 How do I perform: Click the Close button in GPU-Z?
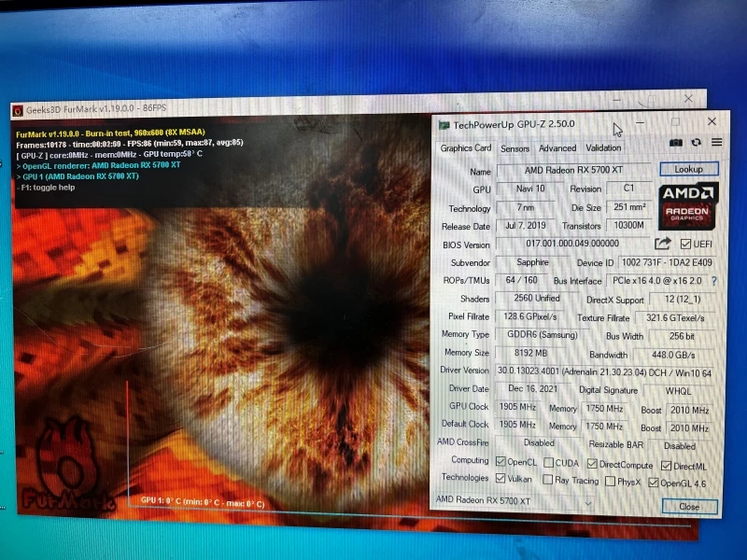689,506
